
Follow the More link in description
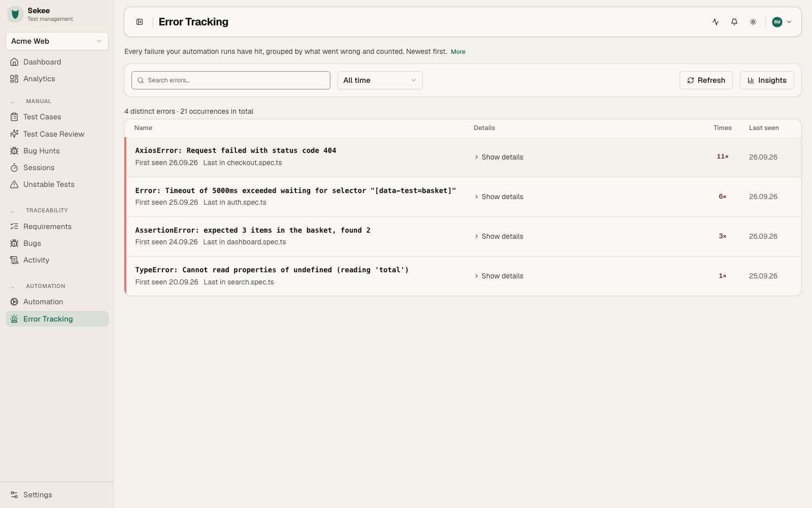(458, 52)
